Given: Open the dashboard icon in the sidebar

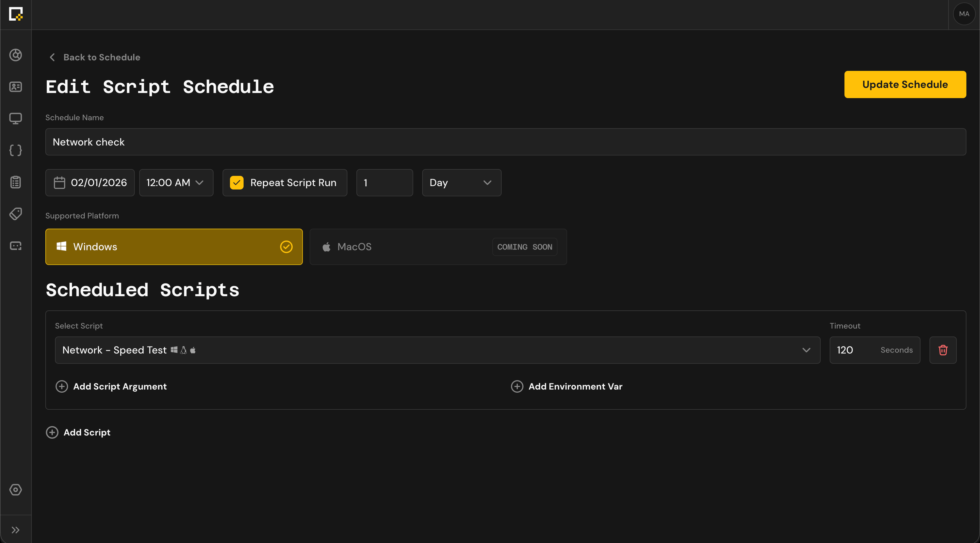Looking at the screenshot, I should (16, 55).
